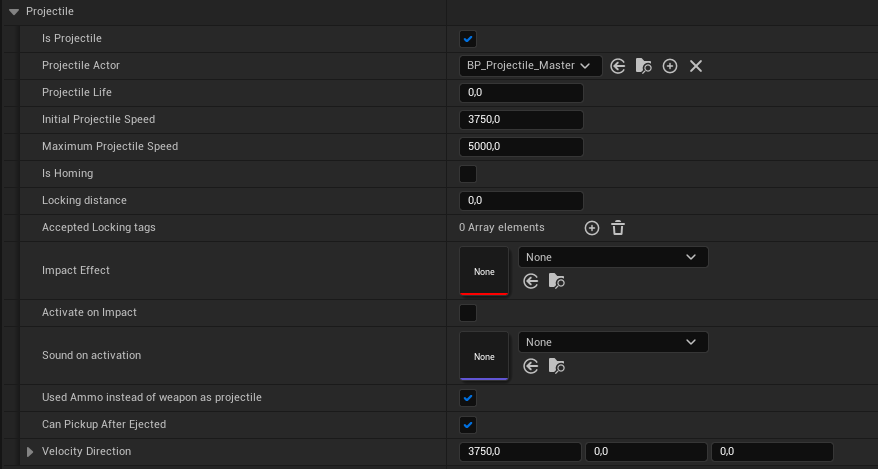Open the BP_Projectile_Master dropdown
The image size is (878, 469).
[530, 66]
